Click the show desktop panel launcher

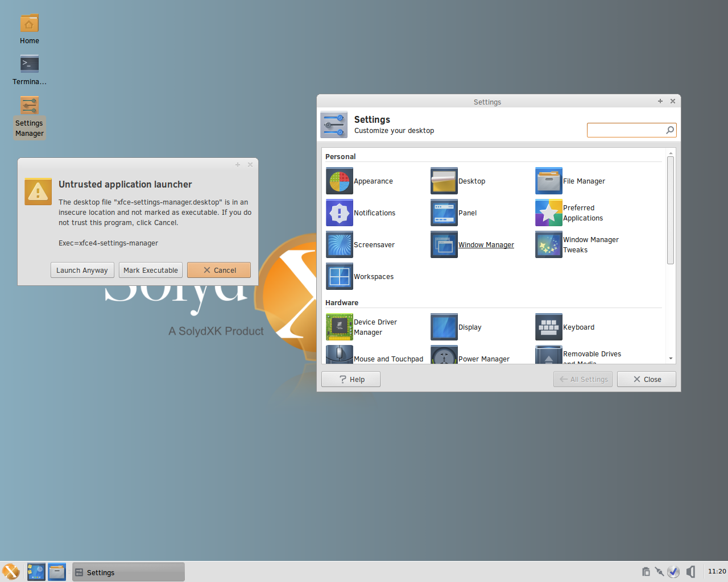coord(36,572)
